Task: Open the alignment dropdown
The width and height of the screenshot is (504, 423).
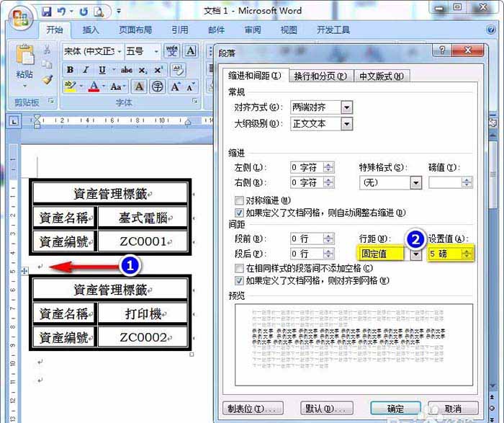Action: (x=347, y=107)
